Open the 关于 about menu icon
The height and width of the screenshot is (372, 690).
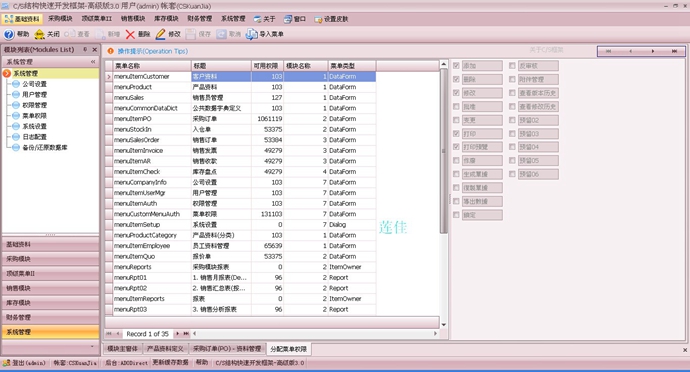257,19
